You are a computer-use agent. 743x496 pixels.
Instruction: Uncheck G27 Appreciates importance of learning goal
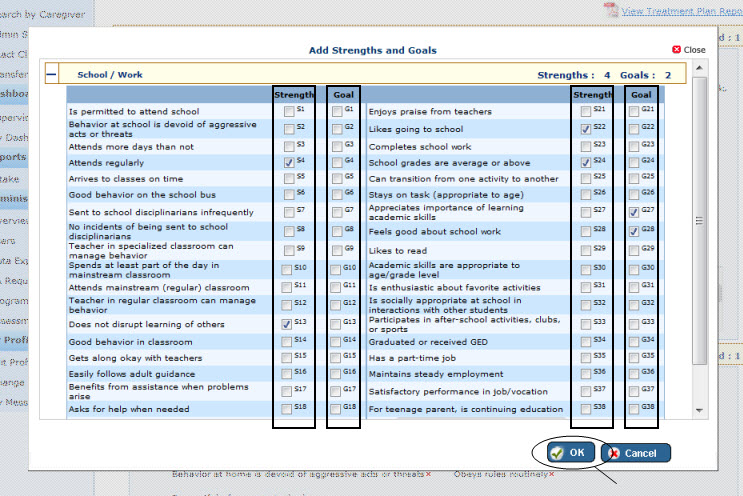tap(634, 212)
